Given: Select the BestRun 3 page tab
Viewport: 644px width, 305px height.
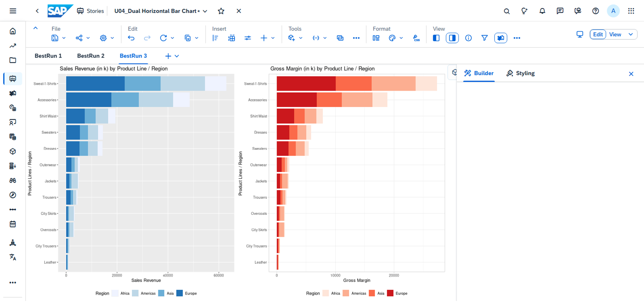Looking at the screenshot, I should 133,56.
